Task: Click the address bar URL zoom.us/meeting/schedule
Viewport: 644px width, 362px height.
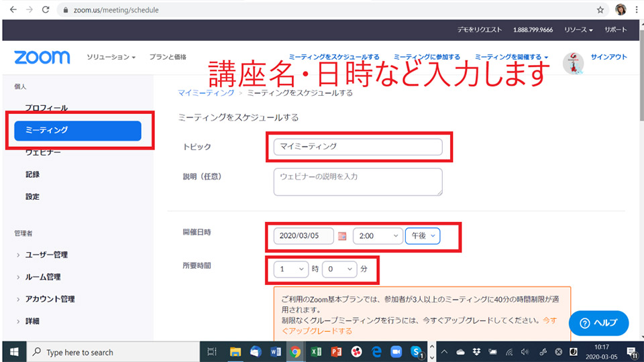Action: point(116,10)
